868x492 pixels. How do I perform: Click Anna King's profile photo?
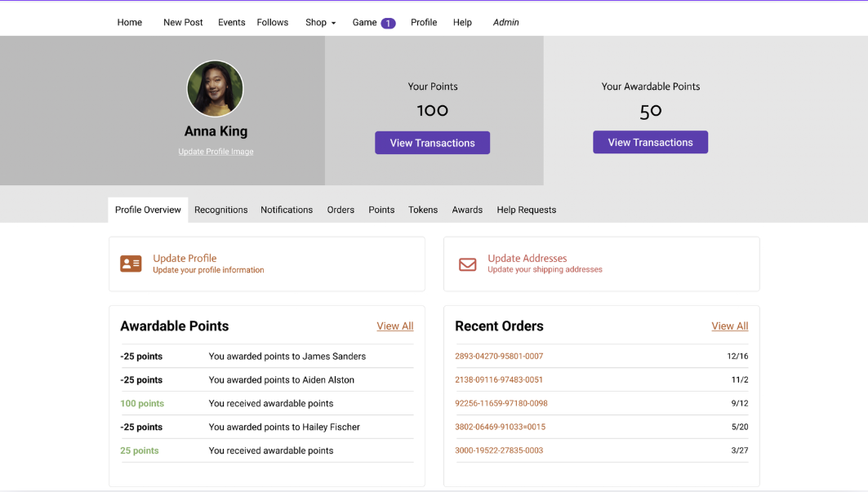215,88
